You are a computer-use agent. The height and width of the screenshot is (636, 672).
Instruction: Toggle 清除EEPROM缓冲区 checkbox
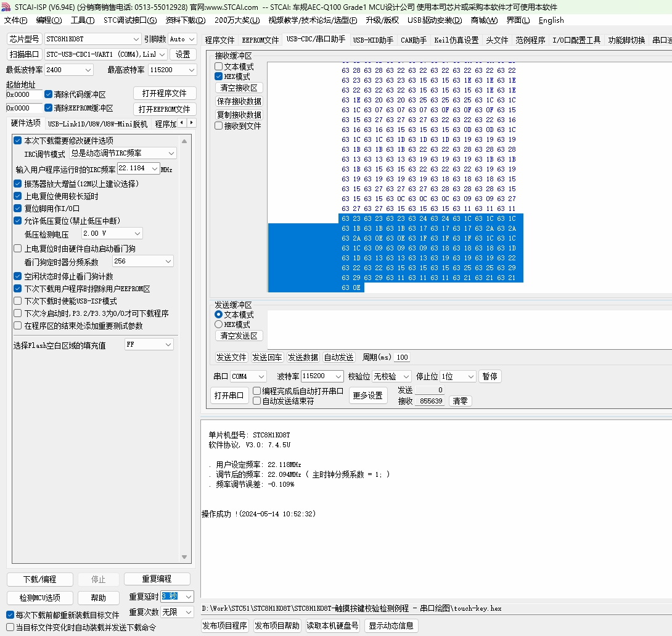click(x=49, y=107)
